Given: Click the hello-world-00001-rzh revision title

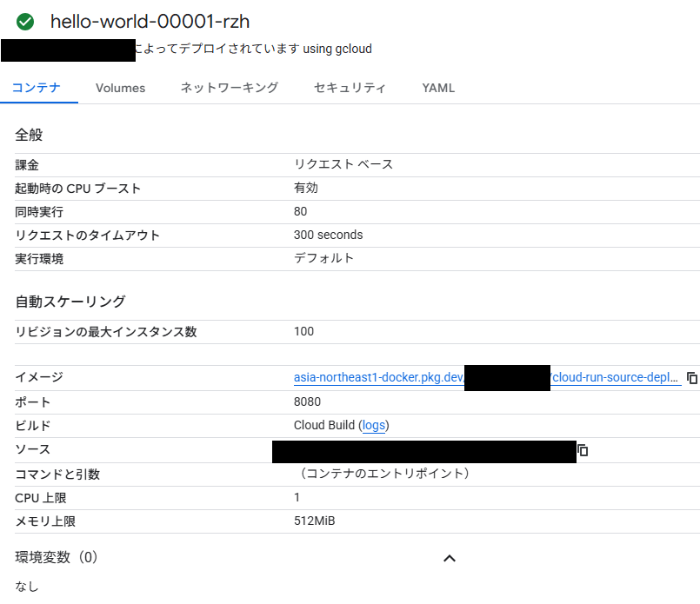Looking at the screenshot, I should tap(150, 22).
